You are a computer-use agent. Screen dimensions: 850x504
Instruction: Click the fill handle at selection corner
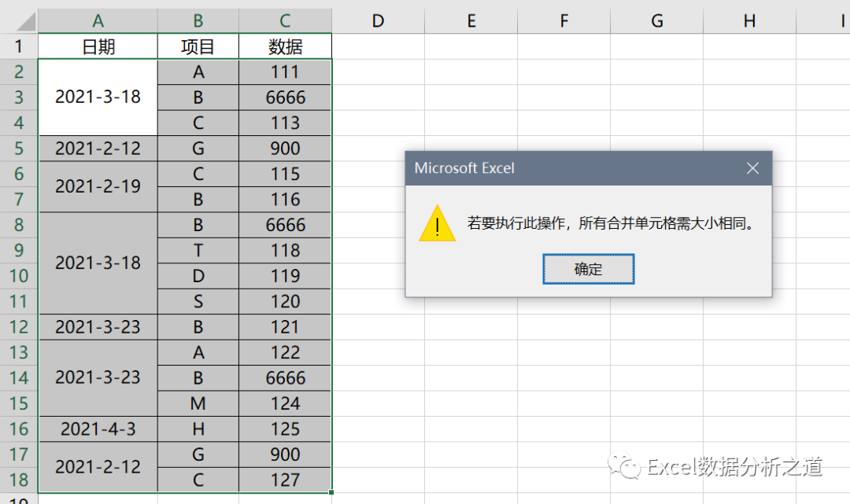(331, 492)
